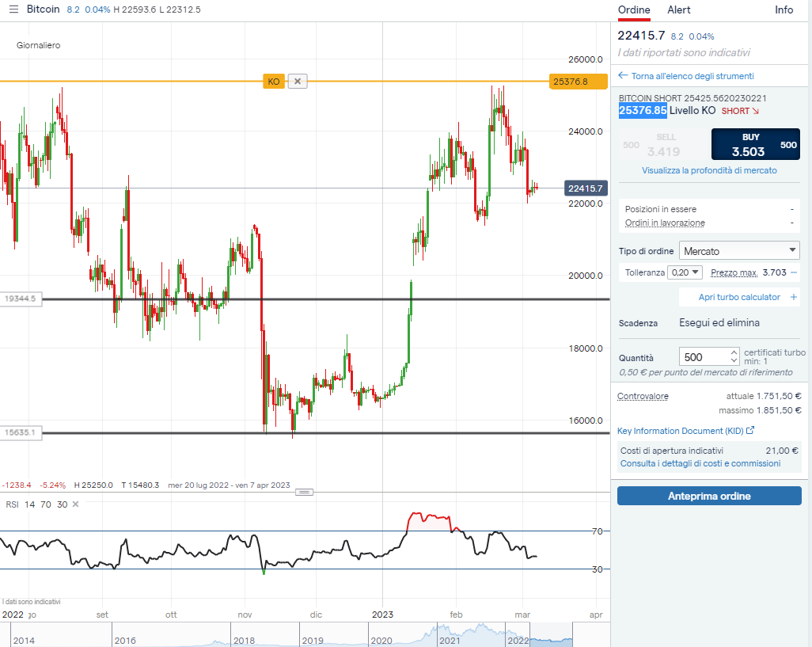Click the Anteprima ordine button
This screenshot has height=647, width=812.
pos(709,496)
